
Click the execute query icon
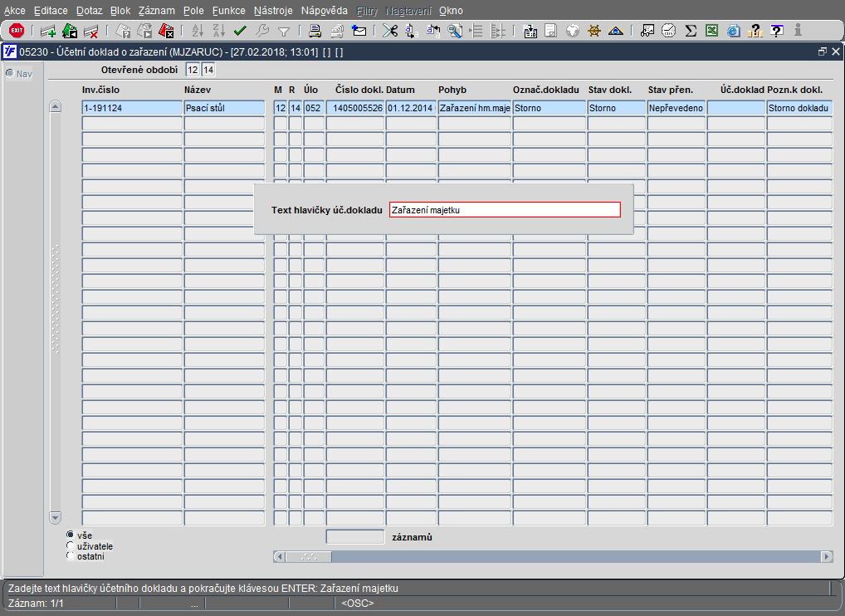tap(144, 32)
